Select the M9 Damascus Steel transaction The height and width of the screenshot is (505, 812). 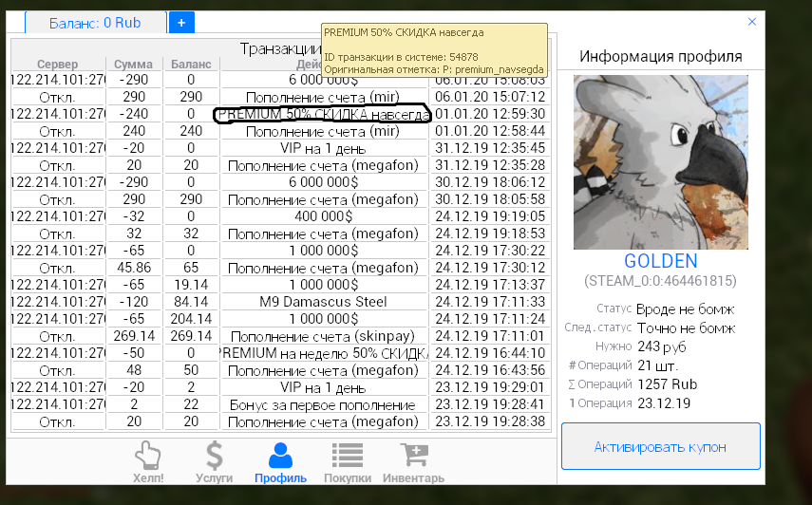[x=323, y=302]
